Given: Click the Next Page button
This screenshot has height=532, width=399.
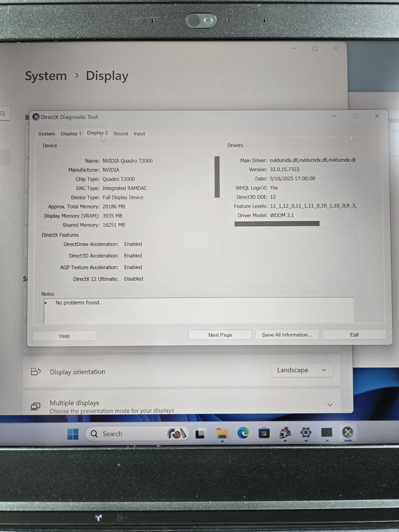Looking at the screenshot, I should 220,335.
